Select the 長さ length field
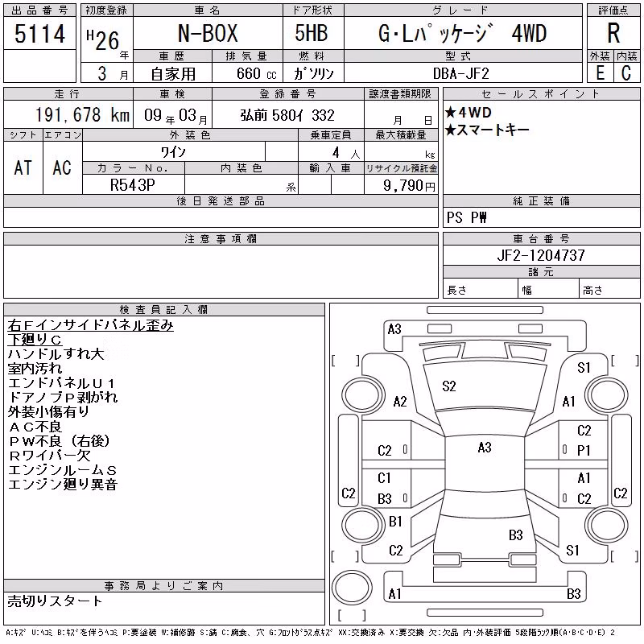The width and height of the screenshot is (644, 644). pos(480,289)
